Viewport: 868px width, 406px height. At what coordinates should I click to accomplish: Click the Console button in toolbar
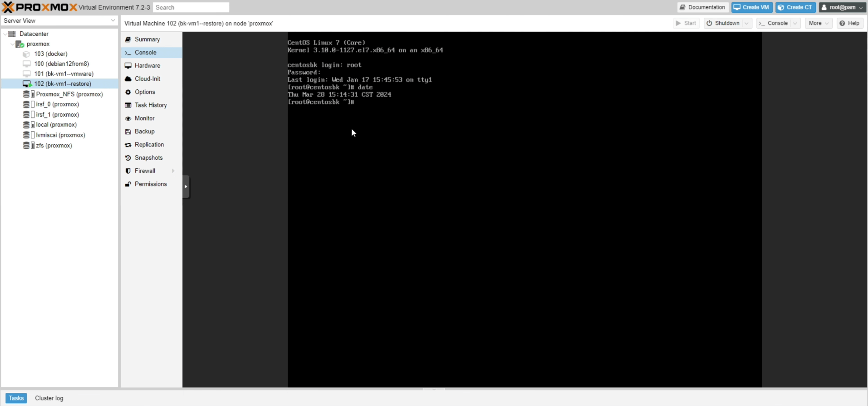point(774,23)
